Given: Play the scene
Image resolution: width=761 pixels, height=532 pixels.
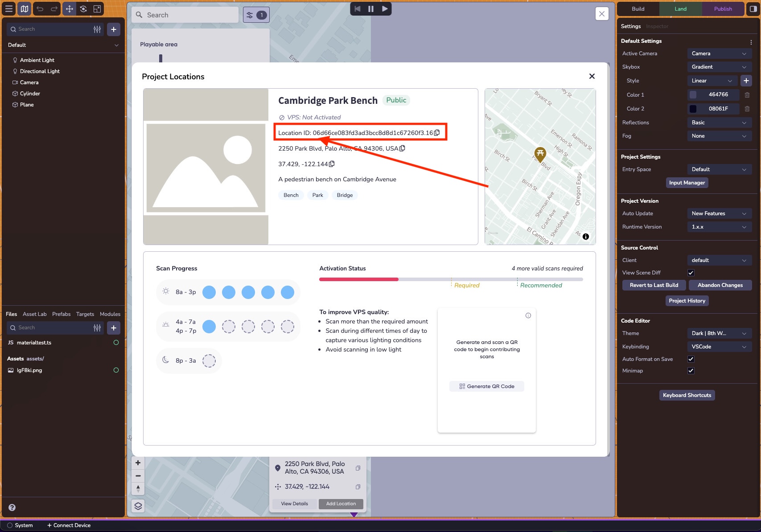Looking at the screenshot, I should [384, 9].
